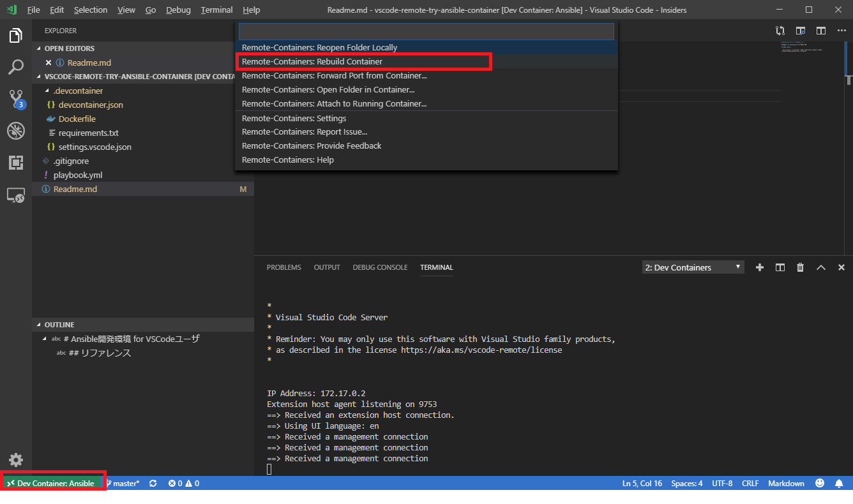This screenshot has height=504, width=853.
Task: Switch to the OUTPUT tab
Action: (326, 267)
